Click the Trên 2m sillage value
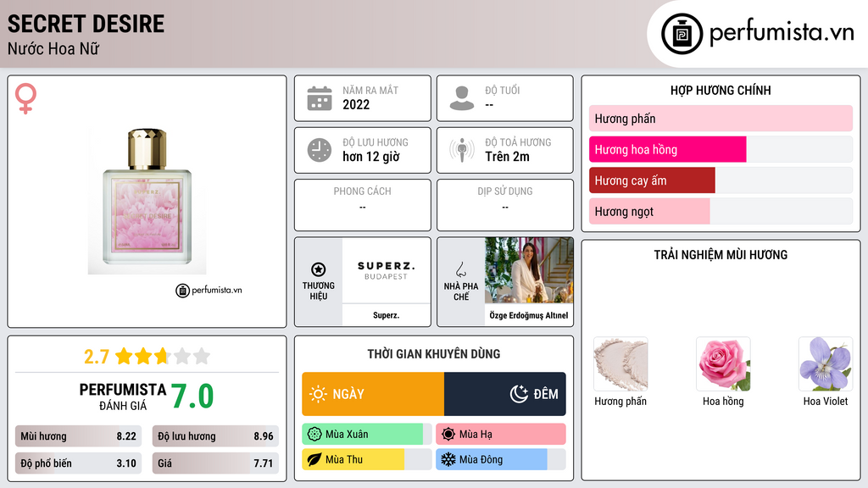 tap(507, 157)
